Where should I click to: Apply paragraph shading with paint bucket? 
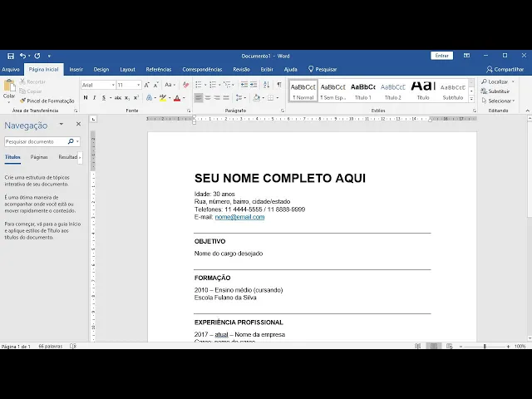click(257, 98)
